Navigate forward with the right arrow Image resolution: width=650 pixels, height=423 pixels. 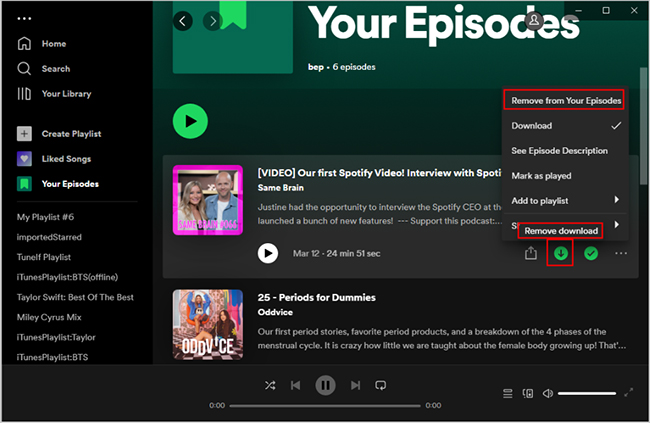[213, 21]
